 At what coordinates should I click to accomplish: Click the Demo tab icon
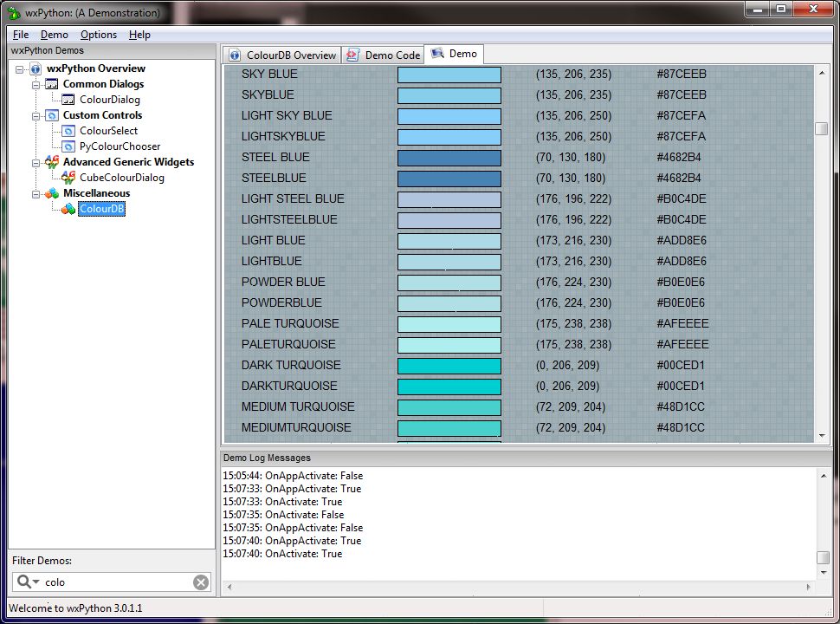pos(437,53)
